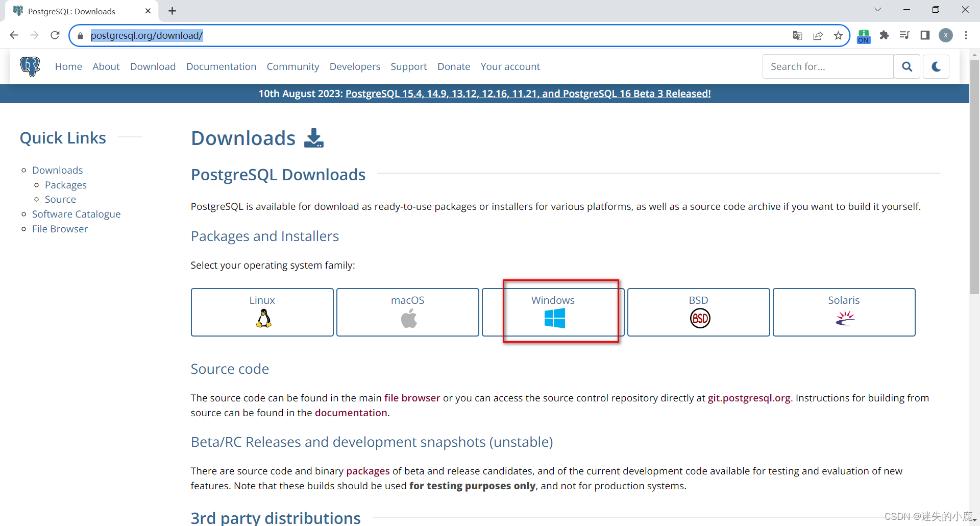Open tab search dropdown chevron
This screenshot has height=526, width=980.
point(878,10)
